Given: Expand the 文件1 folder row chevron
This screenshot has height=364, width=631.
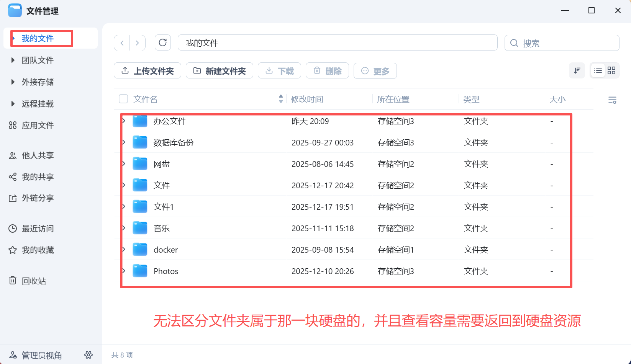Looking at the screenshot, I should pyautogui.click(x=124, y=207).
